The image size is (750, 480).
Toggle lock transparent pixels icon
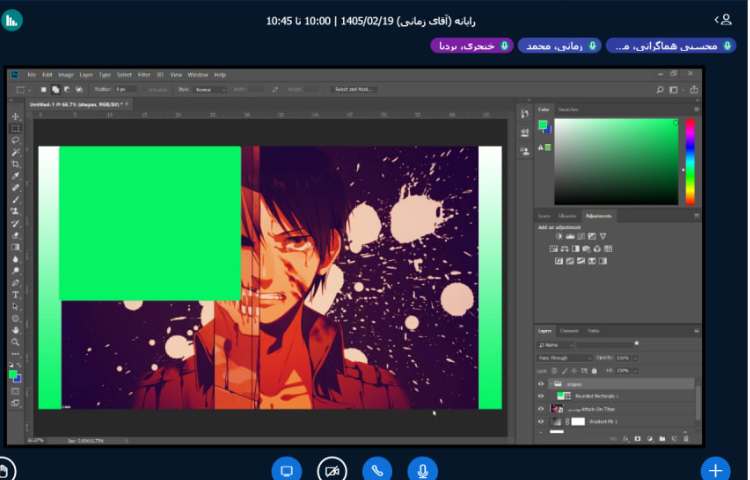554,371
